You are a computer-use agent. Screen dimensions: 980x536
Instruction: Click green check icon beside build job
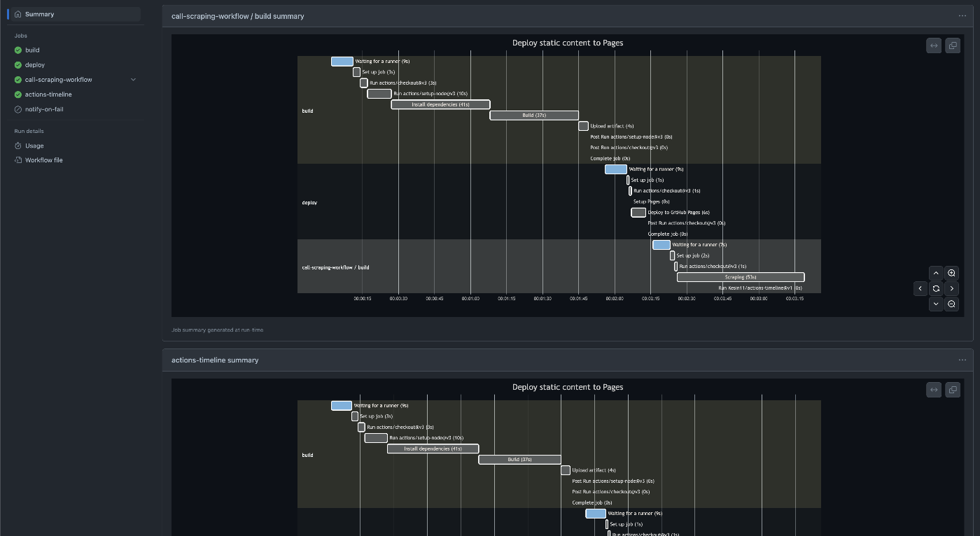pos(18,50)
